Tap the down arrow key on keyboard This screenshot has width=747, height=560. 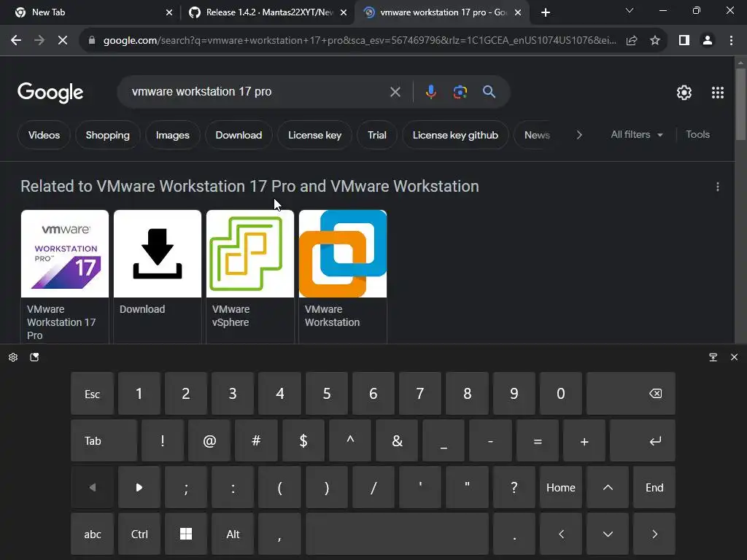tap(608, 534)
